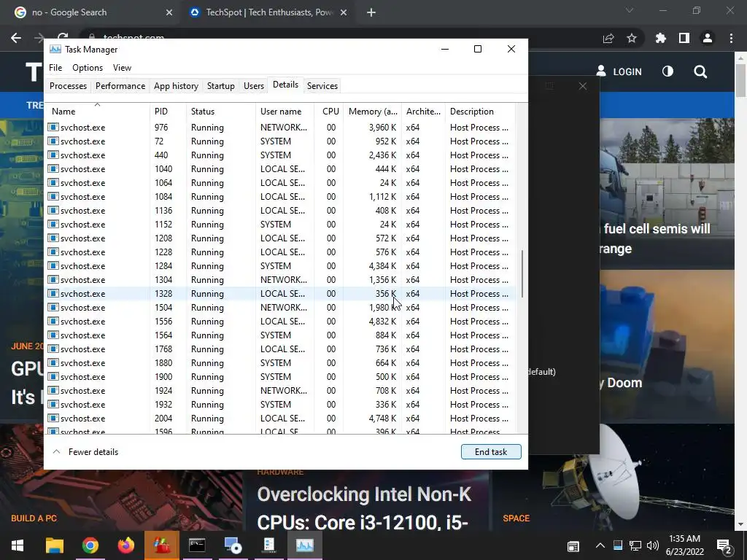The width and height of the screenshot is (747, 560).
Task: Click the 4,748 K memory value
Action: click(x=382, y=418)
